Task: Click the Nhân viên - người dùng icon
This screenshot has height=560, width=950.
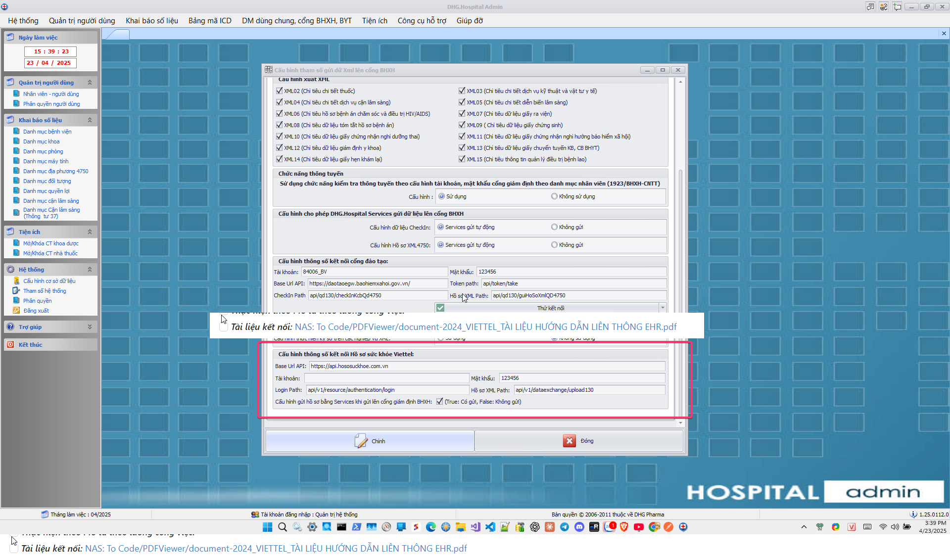Action: pyautogui.click(x=16, y=94)
